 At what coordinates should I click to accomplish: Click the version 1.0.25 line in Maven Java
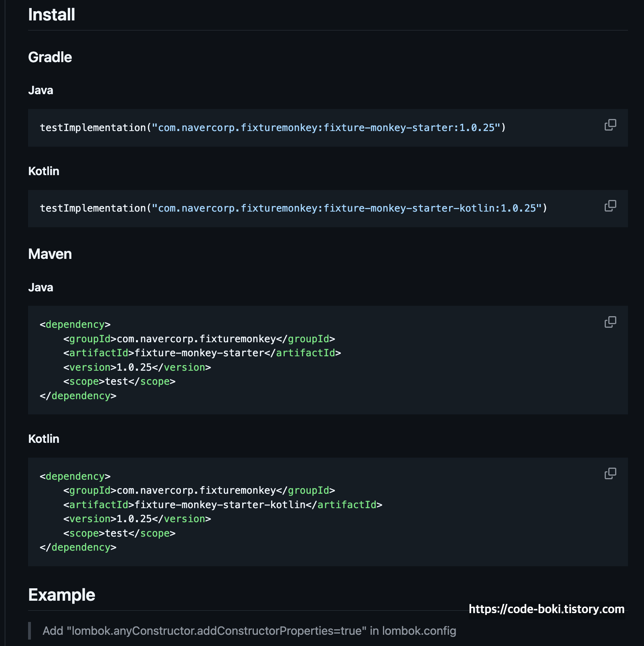[x=137, y=367]
